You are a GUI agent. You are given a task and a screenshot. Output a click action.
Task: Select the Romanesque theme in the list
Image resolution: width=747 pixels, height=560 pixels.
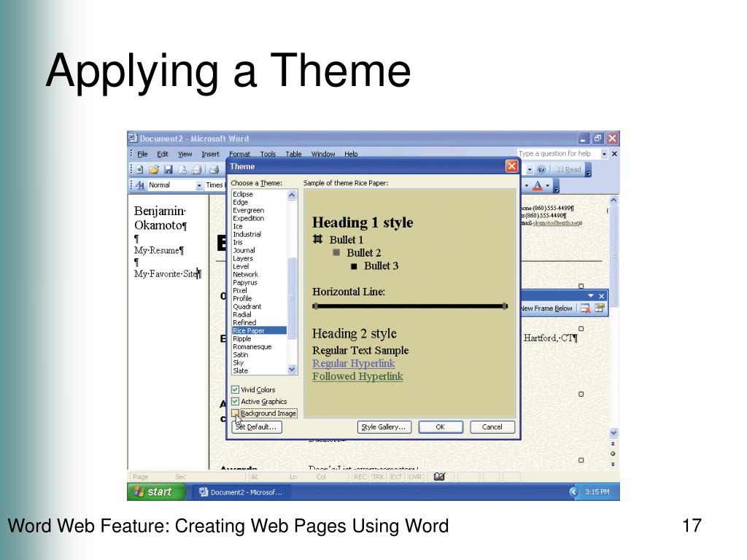[252, 346]
